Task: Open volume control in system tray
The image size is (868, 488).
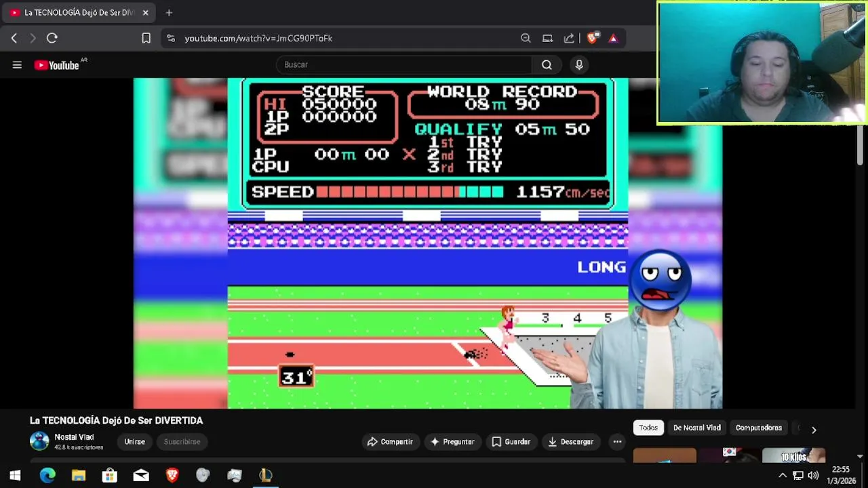Action: (x=813, y=475)
